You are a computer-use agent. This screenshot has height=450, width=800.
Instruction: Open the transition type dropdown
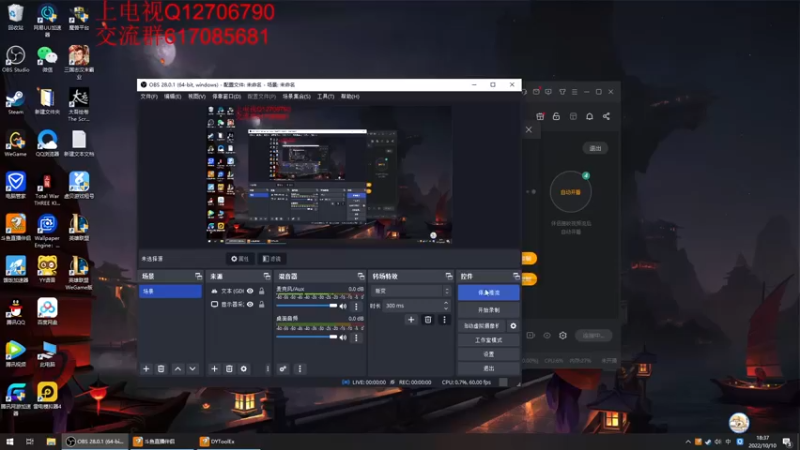pyautogui.click(x=411, y=291)
